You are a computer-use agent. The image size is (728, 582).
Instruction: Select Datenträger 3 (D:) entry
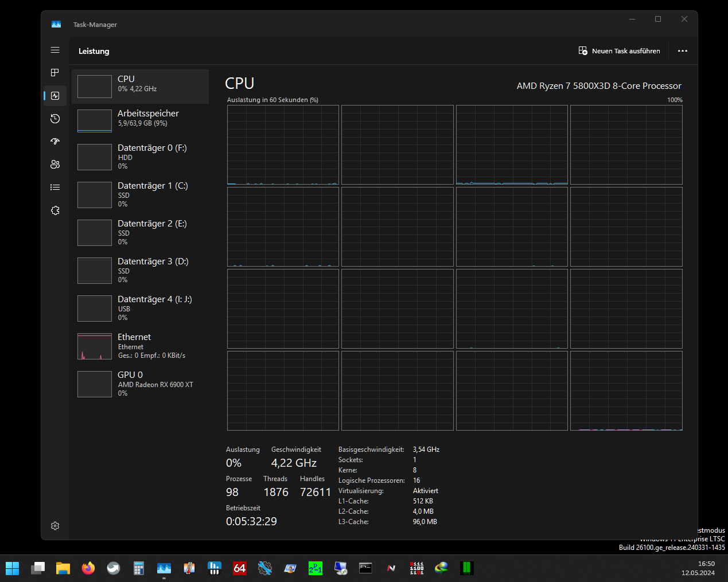(140, 270)
